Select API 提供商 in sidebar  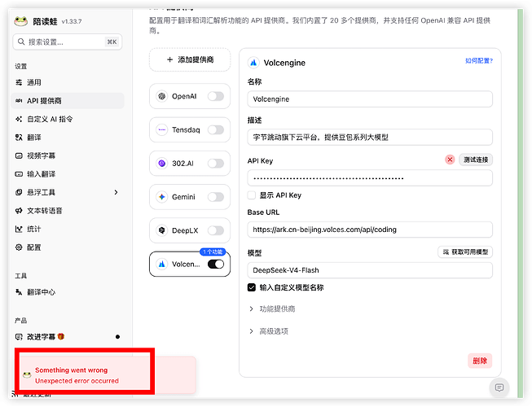68,101
